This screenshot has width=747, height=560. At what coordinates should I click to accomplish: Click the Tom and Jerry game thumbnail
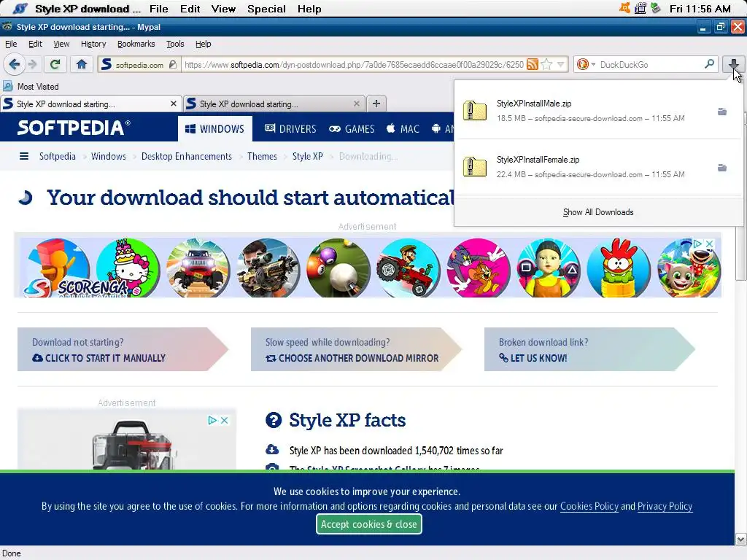(479, 268)
